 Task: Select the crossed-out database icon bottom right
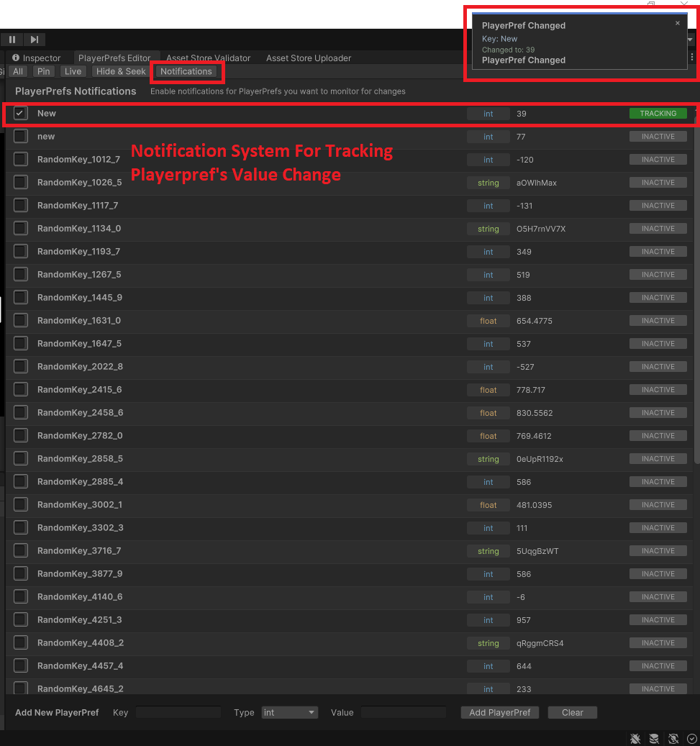pos(654,738)
